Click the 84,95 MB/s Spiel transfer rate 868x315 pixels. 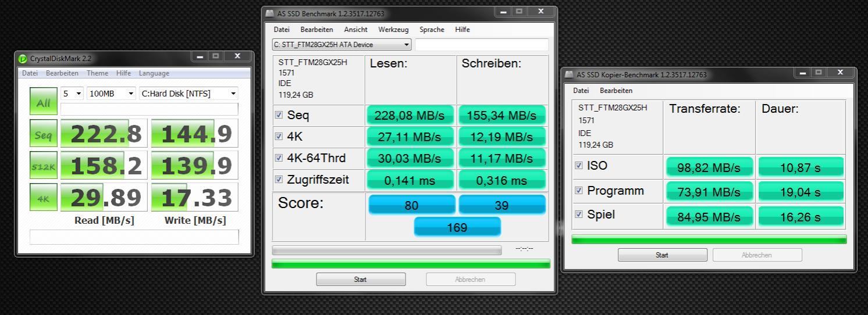[709, 217]
